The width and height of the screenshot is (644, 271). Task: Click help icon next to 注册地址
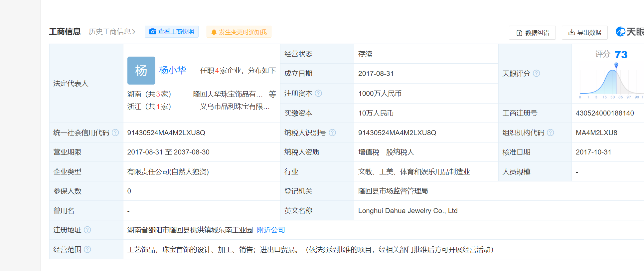click(x=87, y=230)
